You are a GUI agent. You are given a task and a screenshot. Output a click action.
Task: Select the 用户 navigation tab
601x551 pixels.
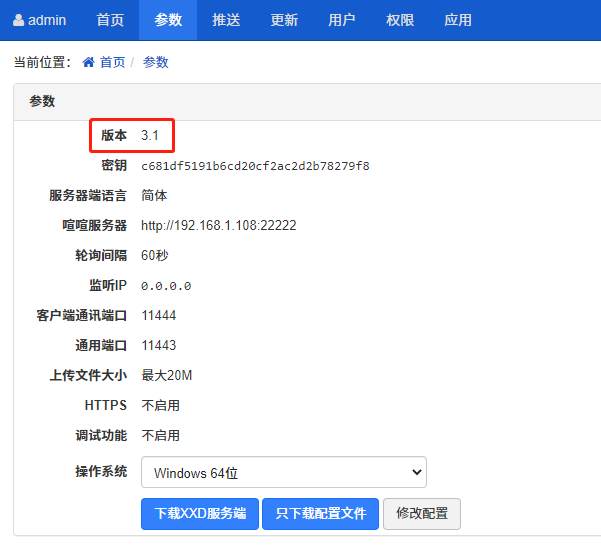[342, 20]
